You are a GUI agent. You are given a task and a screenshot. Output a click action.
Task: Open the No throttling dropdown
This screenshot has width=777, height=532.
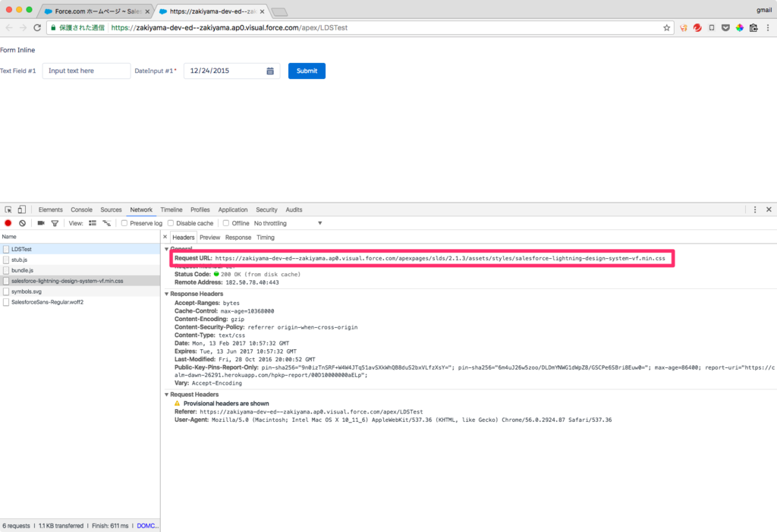288,223
